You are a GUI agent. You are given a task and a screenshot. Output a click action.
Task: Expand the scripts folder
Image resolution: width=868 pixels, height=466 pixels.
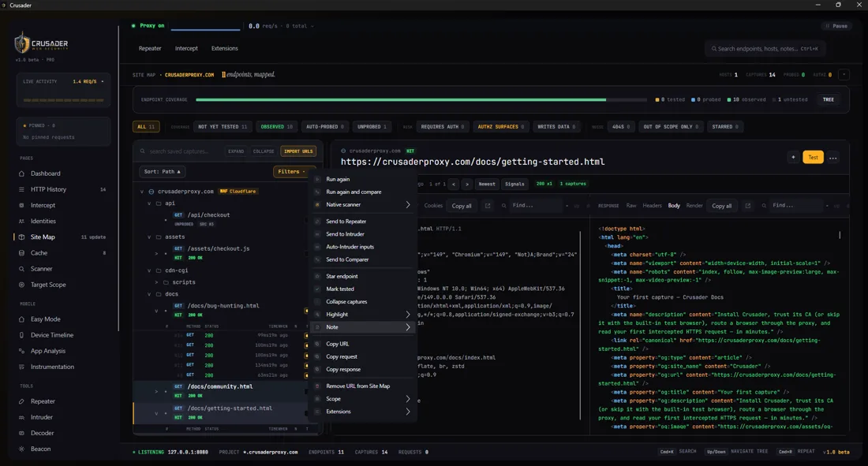pyautogui.click(x=156, y=282)
